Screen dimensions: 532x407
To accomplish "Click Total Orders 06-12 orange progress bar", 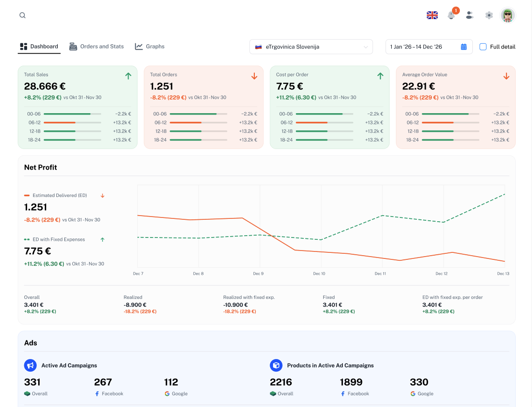I will coord(198,122).
